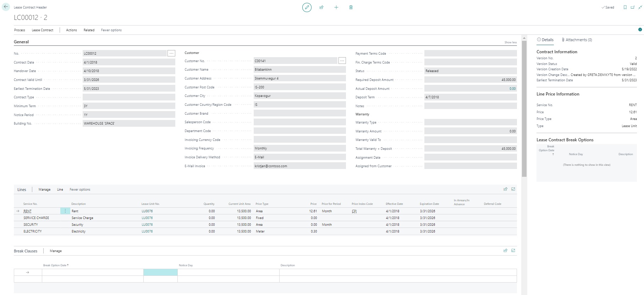Go back using the back arrow

[6, 7]
